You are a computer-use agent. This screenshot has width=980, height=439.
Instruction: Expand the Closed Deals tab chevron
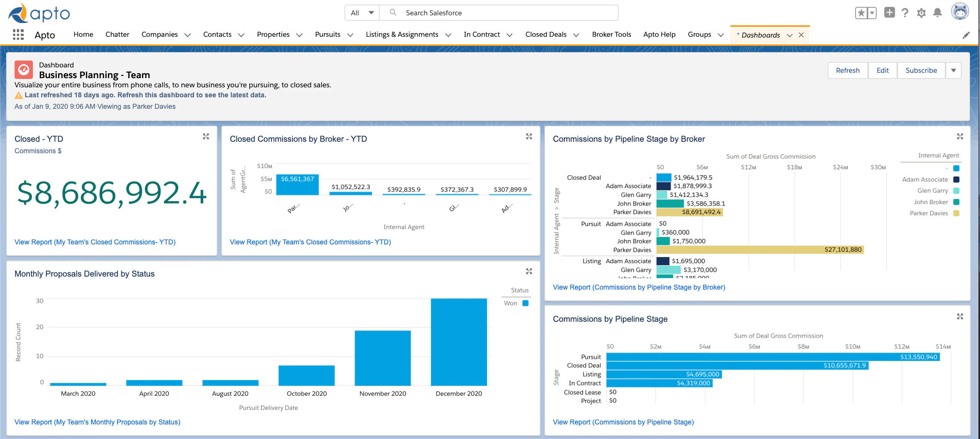[576, 35]
